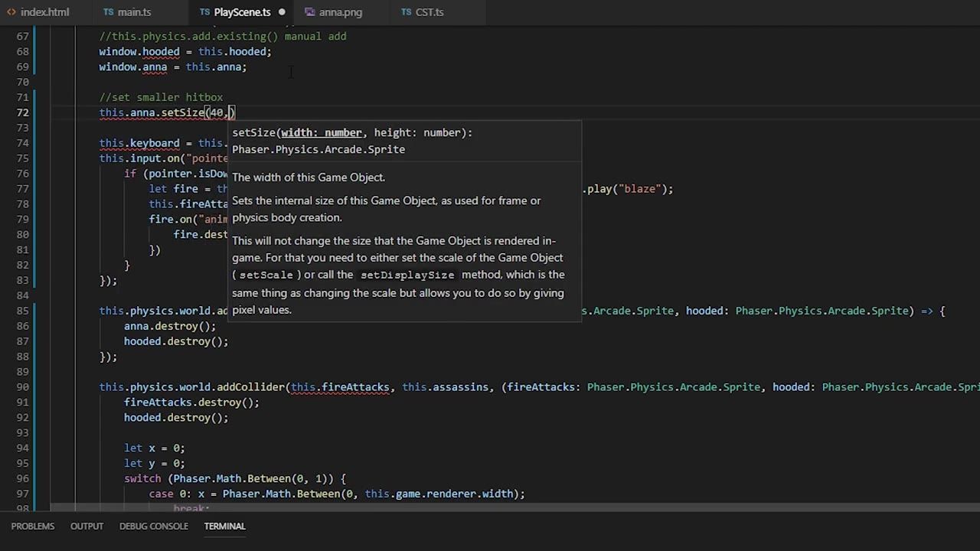Click "window.anna" on line 69
This screenshot has width=980, height=551.
(x=133, y=67)
